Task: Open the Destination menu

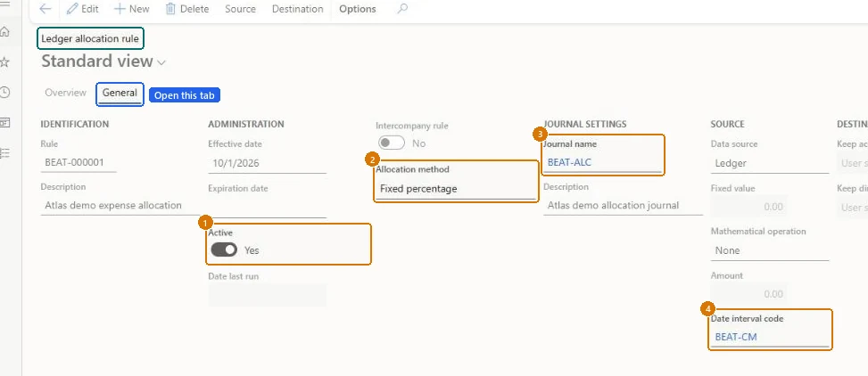Action: click(x=297, y=9)
